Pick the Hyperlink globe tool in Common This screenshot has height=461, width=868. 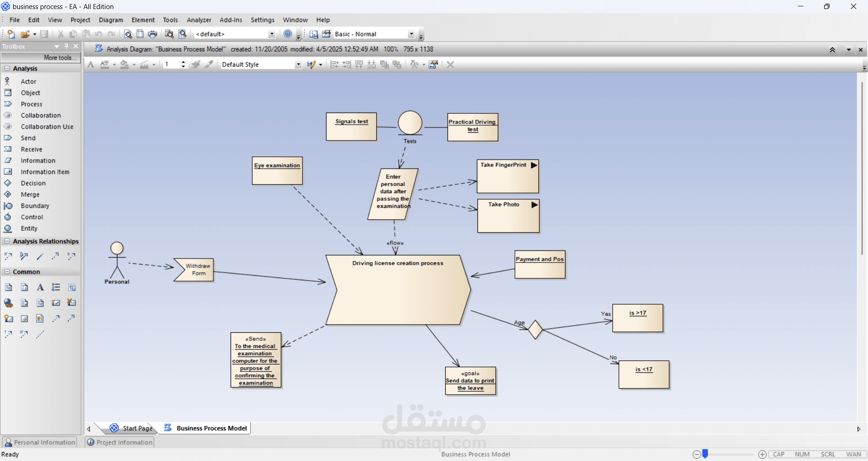coord(9,303)
